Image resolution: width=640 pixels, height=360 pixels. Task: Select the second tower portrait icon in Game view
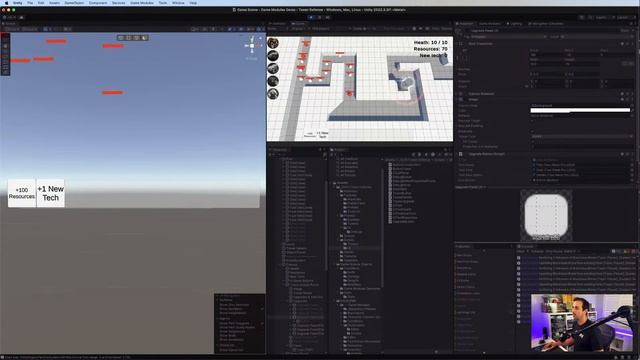[273, 55]
